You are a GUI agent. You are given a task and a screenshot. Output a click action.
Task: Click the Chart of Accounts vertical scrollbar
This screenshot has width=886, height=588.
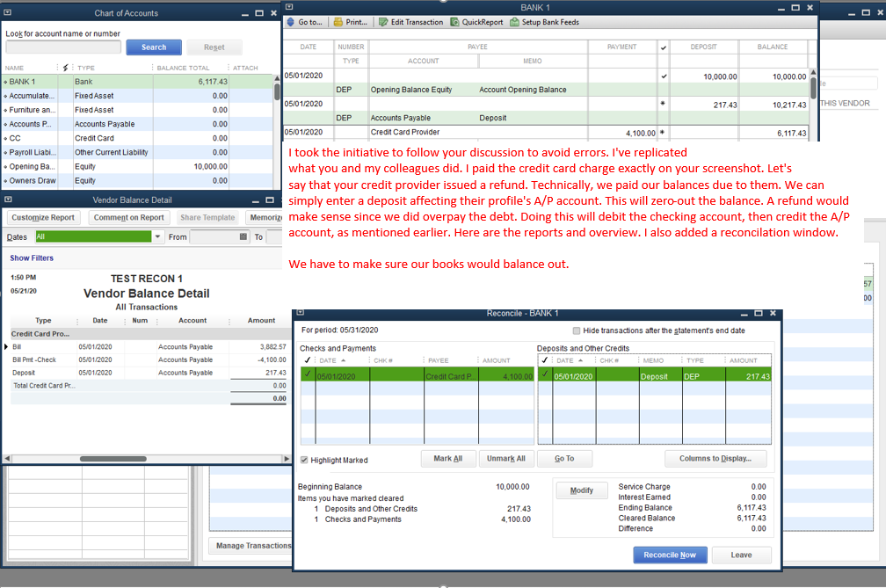(277, 91)
